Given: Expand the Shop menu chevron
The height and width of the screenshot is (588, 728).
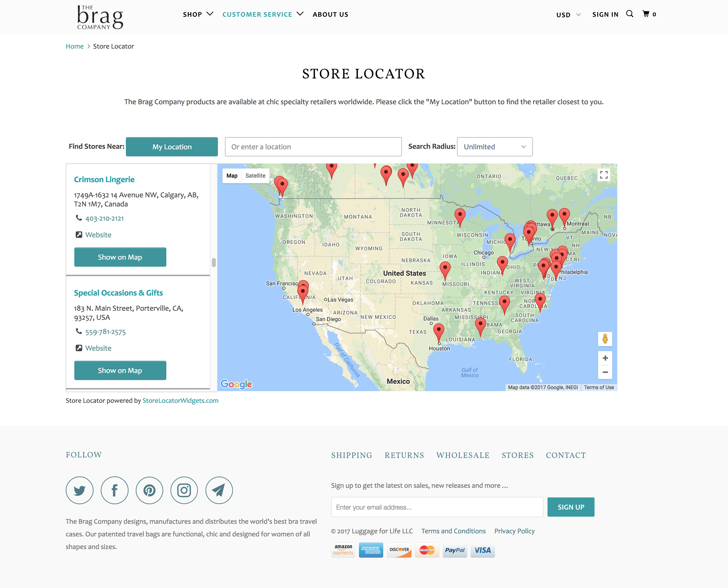Looking at the screenshot, I should pyautogui.click(x=210, y=14).
